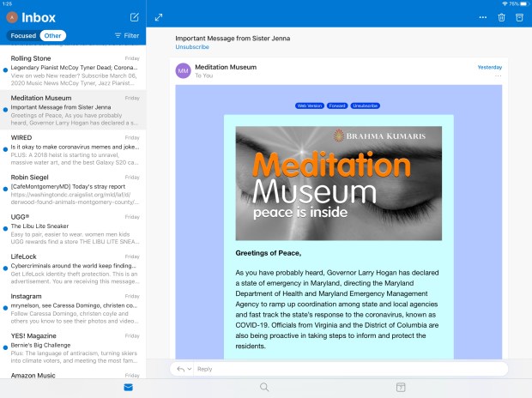Open the calendar tab at bottom
This screenshot has width=532, height=398.
[400, 388]
